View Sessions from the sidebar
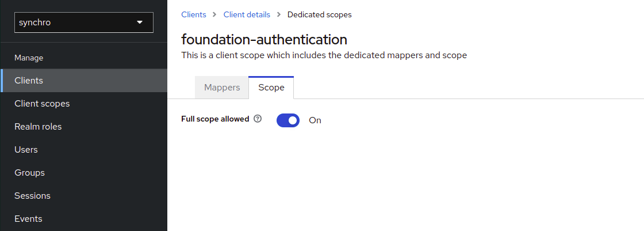 click(x=32, y=196)
